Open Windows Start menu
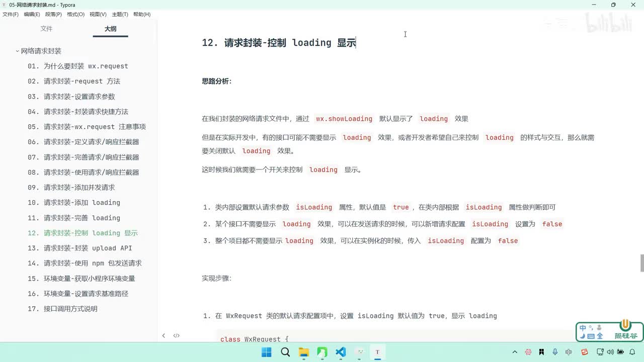Screen dimensions: 644x362 pyautogui.click(x=267, y=352)
